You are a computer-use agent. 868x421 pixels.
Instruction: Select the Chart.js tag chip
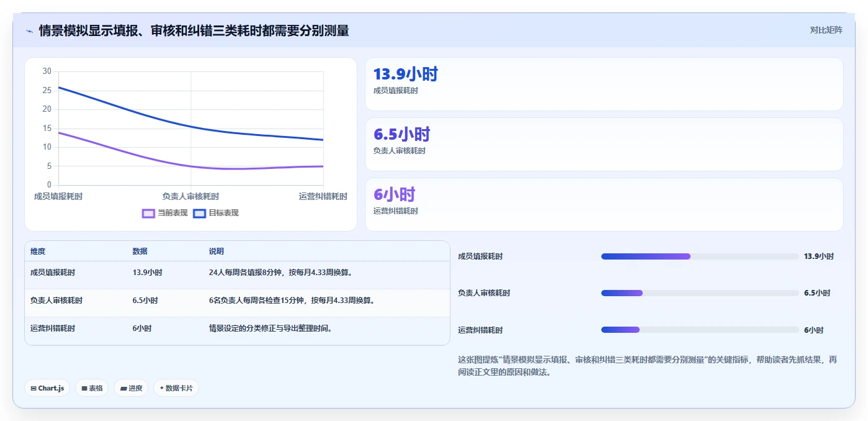tap(47, 388)
